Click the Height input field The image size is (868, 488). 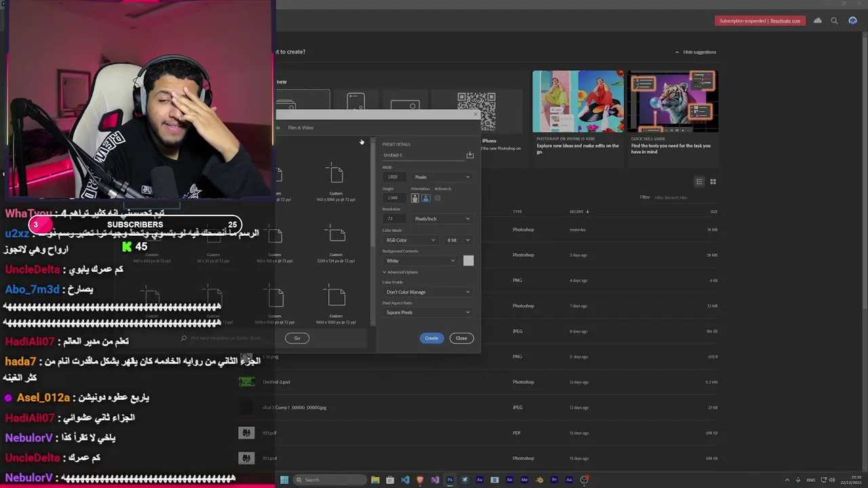point(395,198)
